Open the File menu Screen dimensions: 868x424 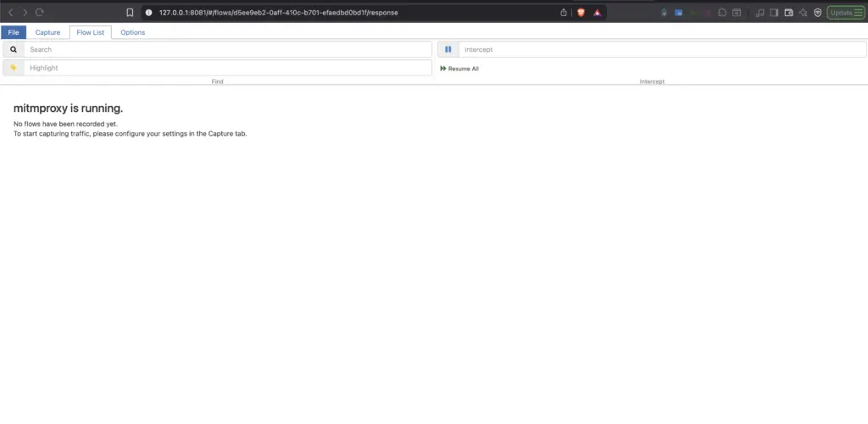[14, 32]
